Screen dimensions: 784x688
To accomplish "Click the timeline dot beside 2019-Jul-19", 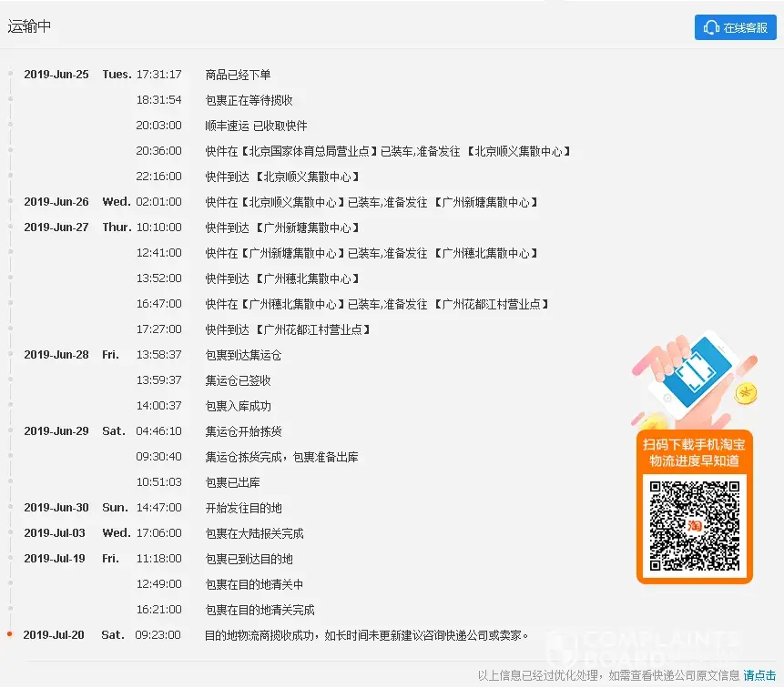I will click(x=10, y=558).
